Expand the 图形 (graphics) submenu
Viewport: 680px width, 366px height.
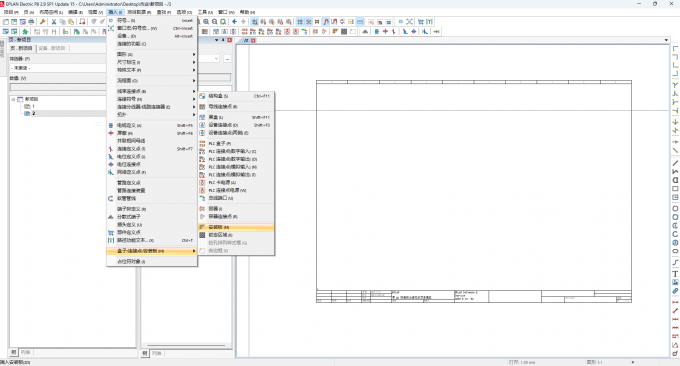pyautogui.click(x=152, y=54)
